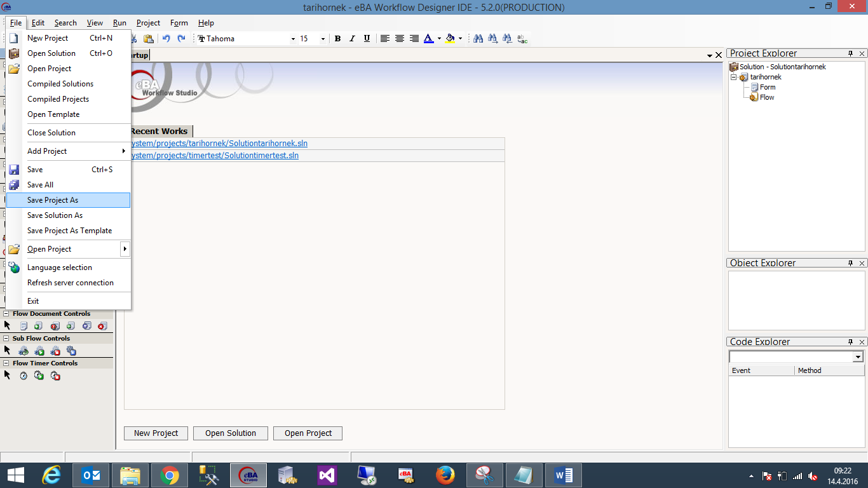Open the Solutiontimertest.sln recent link

(214, 156)
